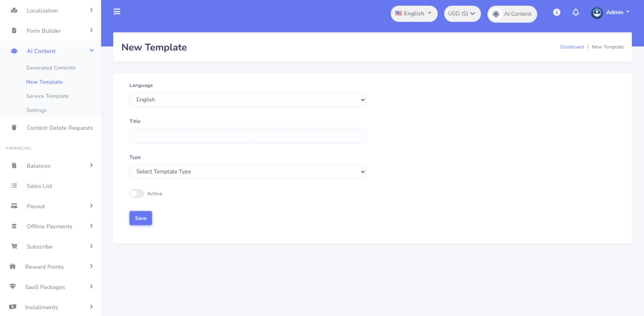Click the hamburger menu icon
The height and width of the screenshot is (316, 644).
click(117, 12)
